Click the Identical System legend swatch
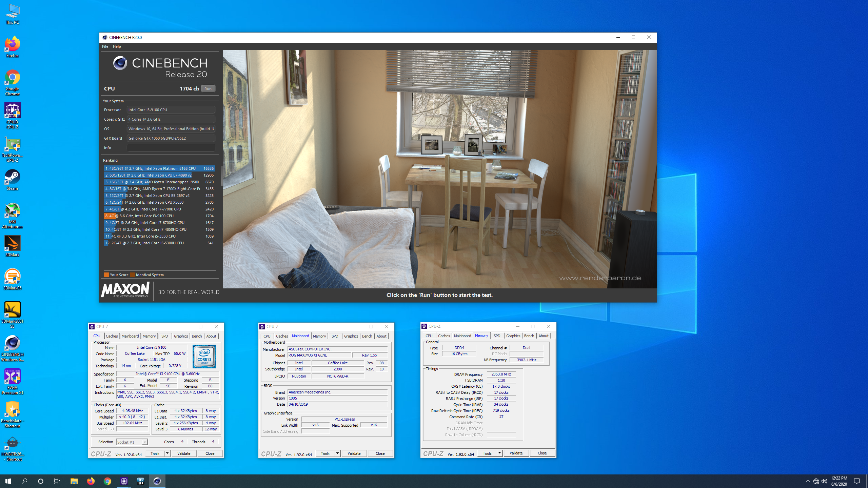Screen dimensions: 868x488 (x=133, y=275)
